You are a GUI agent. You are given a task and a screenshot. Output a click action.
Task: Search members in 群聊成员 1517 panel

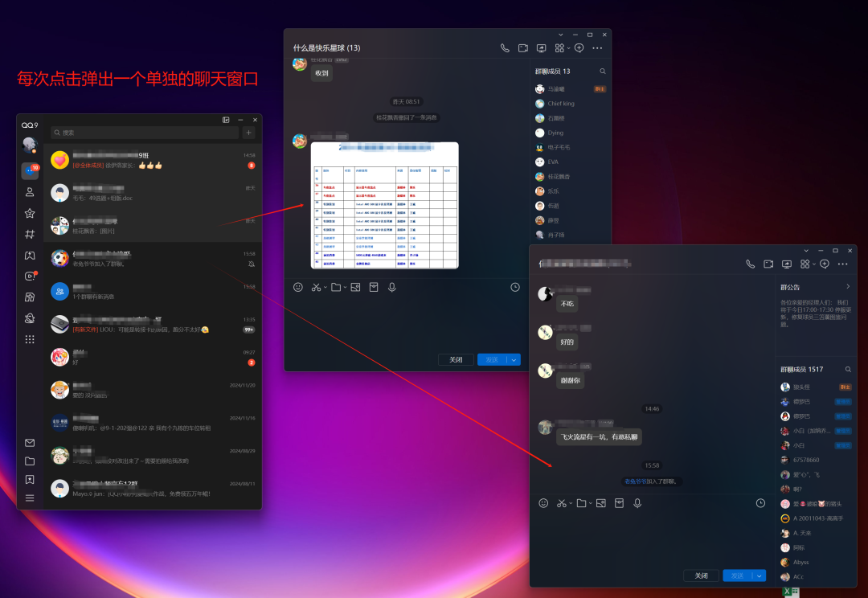tap(848, 369)
